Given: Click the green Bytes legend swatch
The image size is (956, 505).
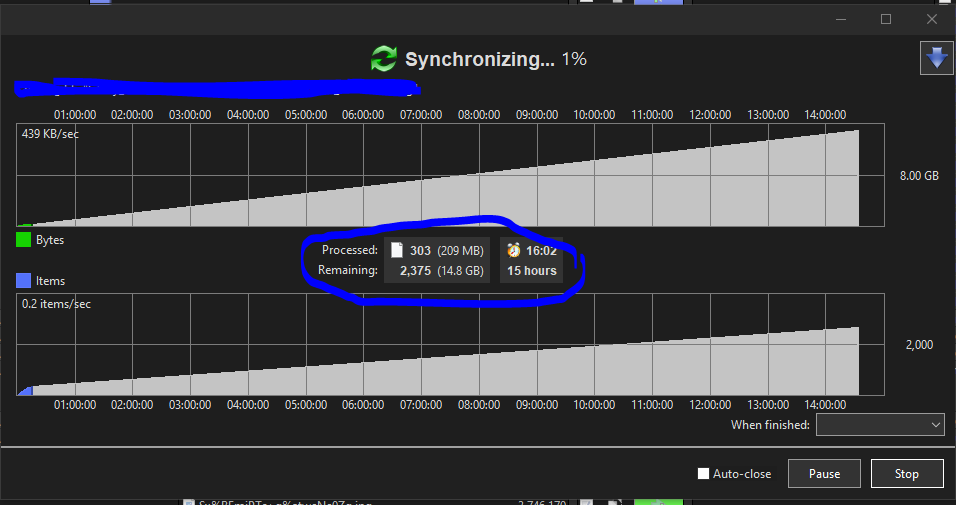Looking at the screenshot, I should click(23, 240).
